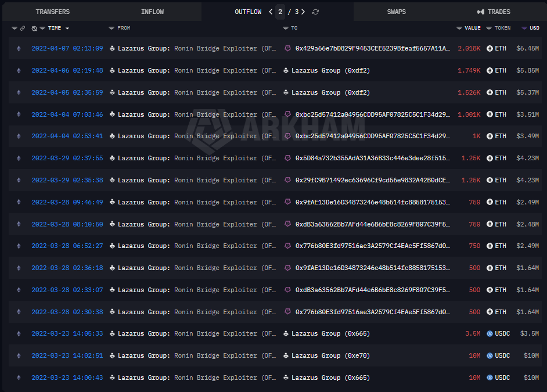
Task: Open 0xdB3a63562B address on 08:10:50 row
Action: point(373,224)
